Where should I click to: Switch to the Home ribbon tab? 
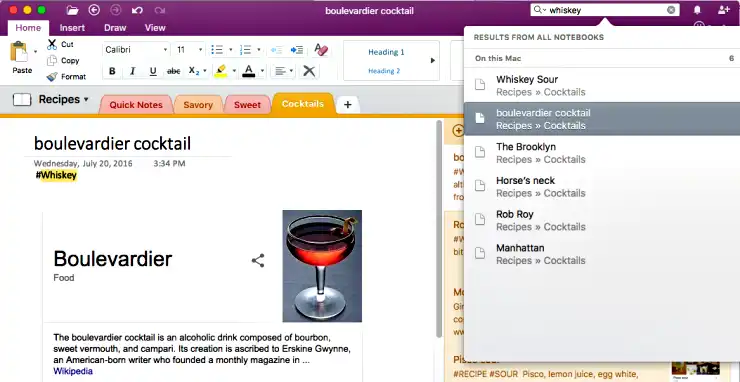point(28,28)
